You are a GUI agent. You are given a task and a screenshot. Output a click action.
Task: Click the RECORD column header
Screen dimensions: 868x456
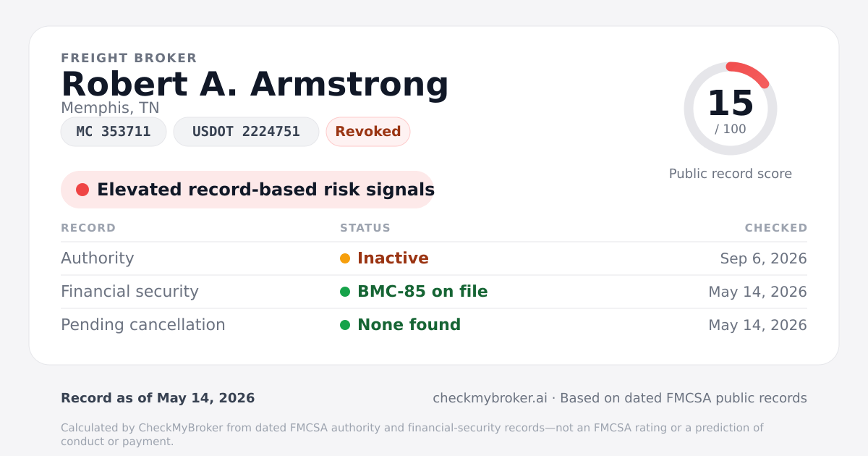pos(88,228)
